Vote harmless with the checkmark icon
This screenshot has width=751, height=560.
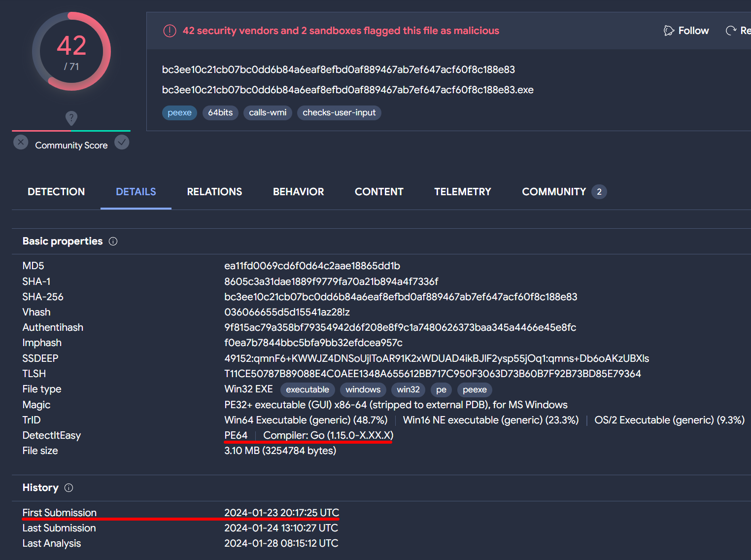coord(122,142)
